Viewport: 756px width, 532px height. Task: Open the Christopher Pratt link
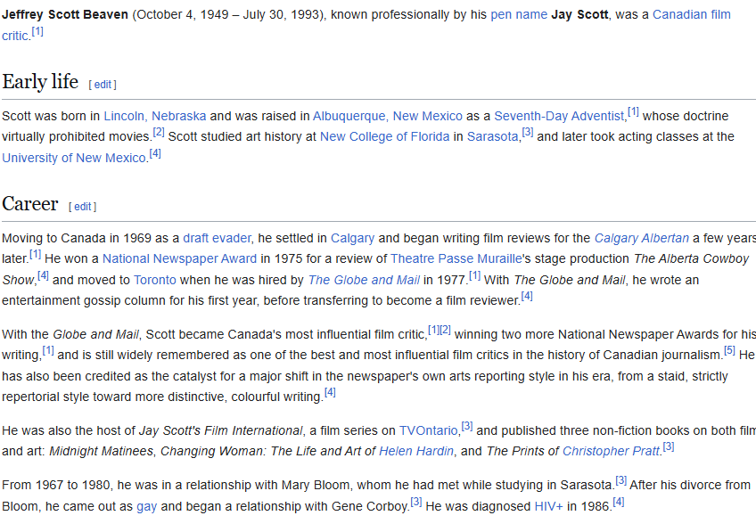[611, 451]
